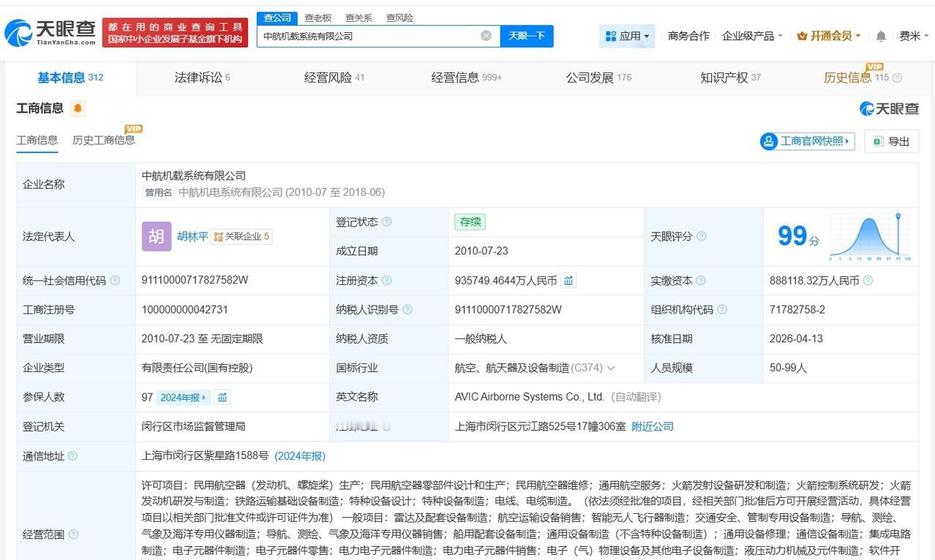Switch to 查关系 search tab

pyautogui.click(x=358, y=18)
